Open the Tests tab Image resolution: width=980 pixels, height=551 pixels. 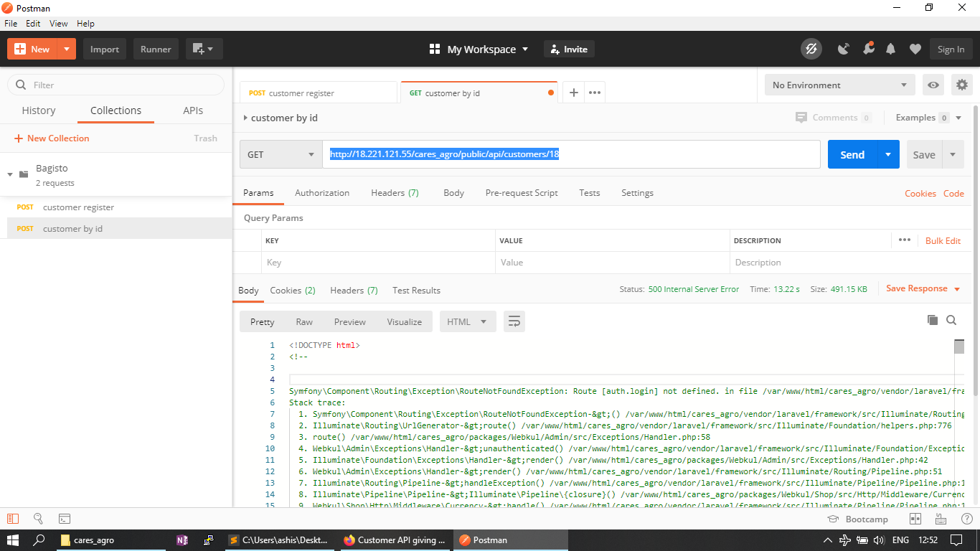tap(590, 193)
